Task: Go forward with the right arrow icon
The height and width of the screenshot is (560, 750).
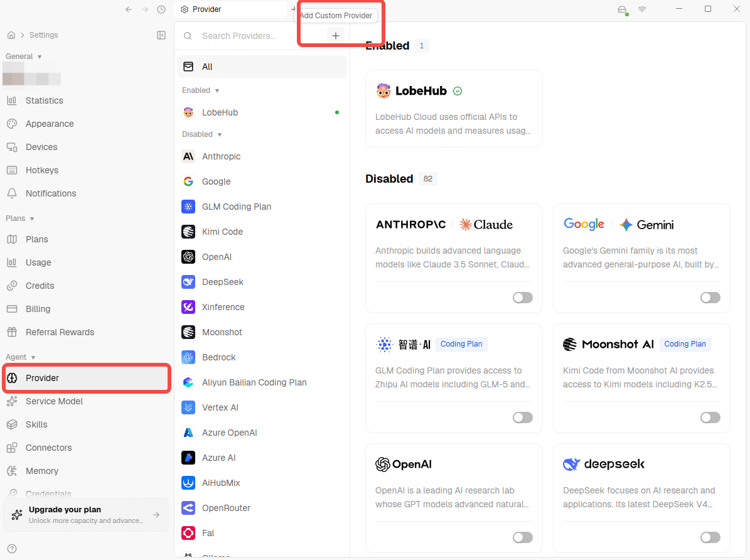Action: click(145, 9)
